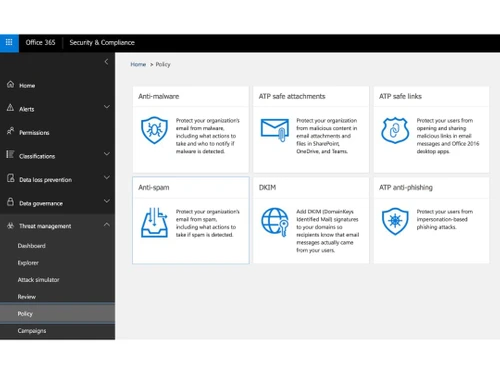Click the Classifications list icon
This screenshot has height=375, width=500.
click(10, 155)
